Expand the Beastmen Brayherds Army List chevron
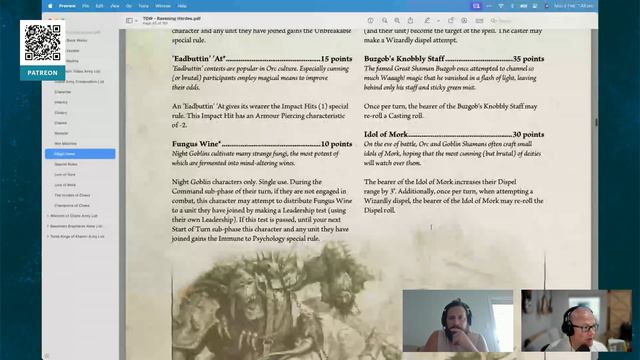The width and height of the screenshot is (640, 360). click(48, 226)
